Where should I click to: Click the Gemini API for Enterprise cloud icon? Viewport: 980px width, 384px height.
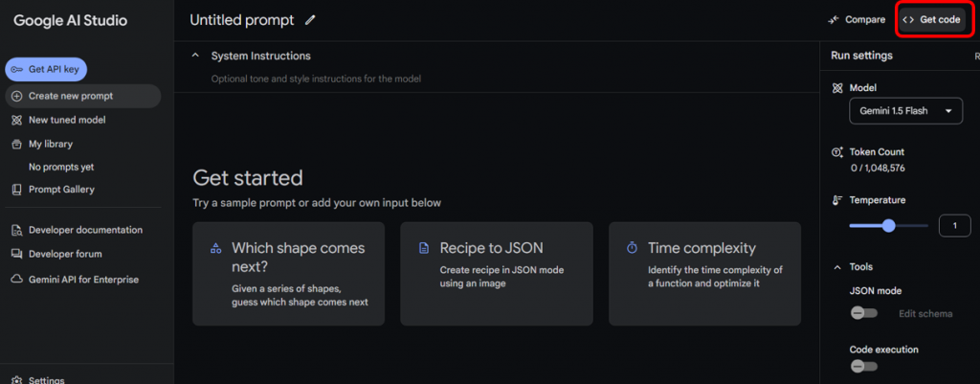point(16,280)
